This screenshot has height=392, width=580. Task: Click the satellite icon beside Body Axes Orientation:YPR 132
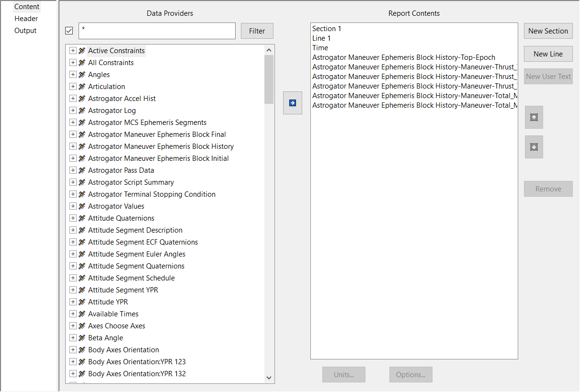pos(82,373)
